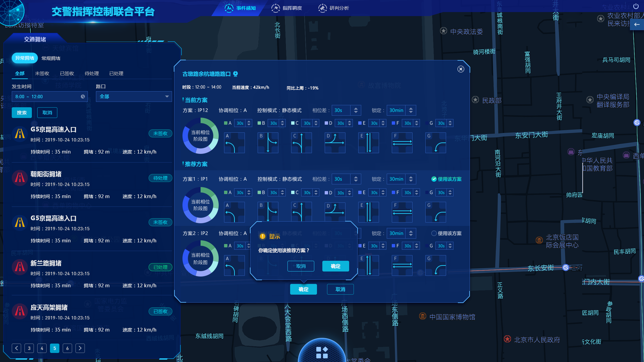The image size is (644, 362).
Task: Close the 古墩路余杭塘路路口 dialog
Action: (461, 69)
